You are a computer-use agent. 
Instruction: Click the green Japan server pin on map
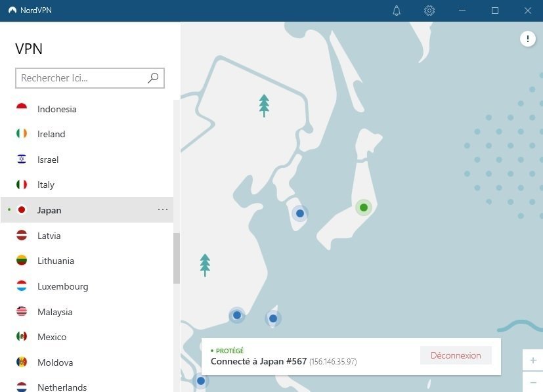364,207
